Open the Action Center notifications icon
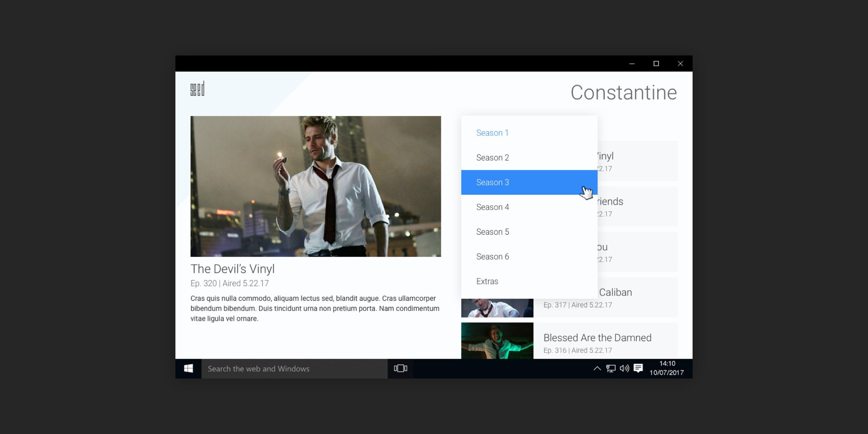The width and height of the screenshot is (868, 434). coord(638,368)
